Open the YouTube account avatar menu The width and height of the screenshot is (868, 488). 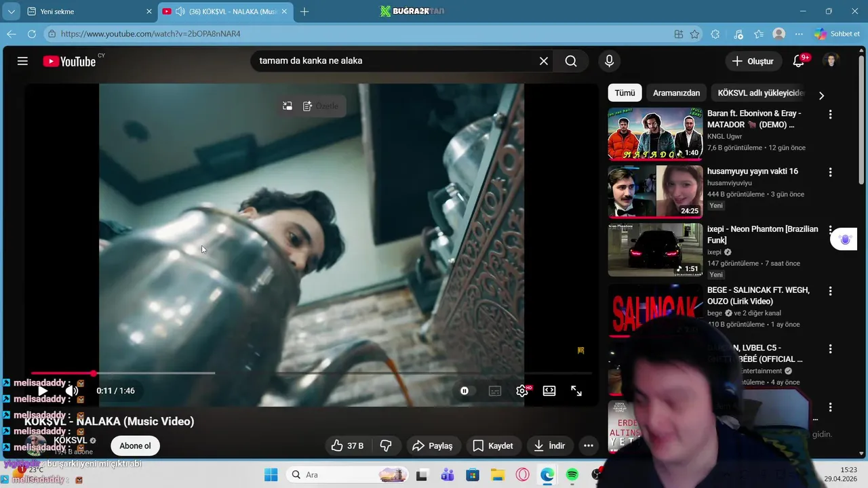pyautogui.click(x=831, y=61)
